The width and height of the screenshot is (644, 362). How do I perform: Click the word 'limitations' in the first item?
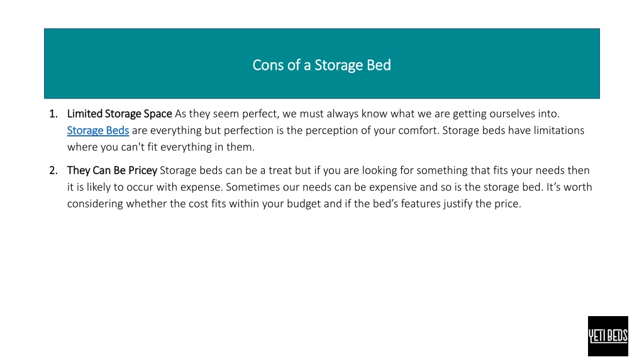pos(558,131)
